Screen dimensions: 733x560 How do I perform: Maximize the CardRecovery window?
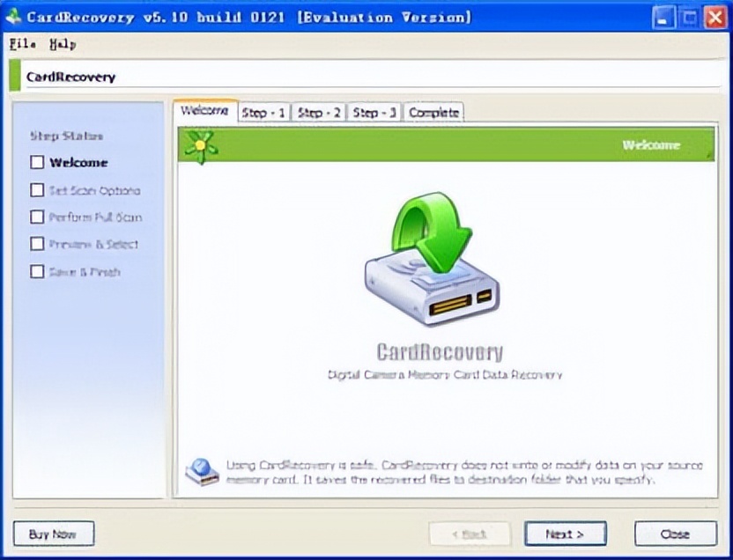coord(689,18)
